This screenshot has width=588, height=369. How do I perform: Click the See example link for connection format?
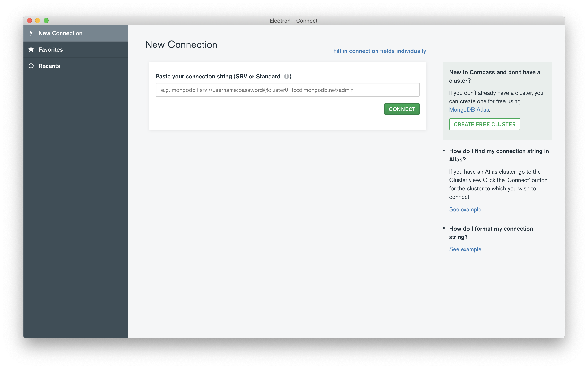click(465, 249)
